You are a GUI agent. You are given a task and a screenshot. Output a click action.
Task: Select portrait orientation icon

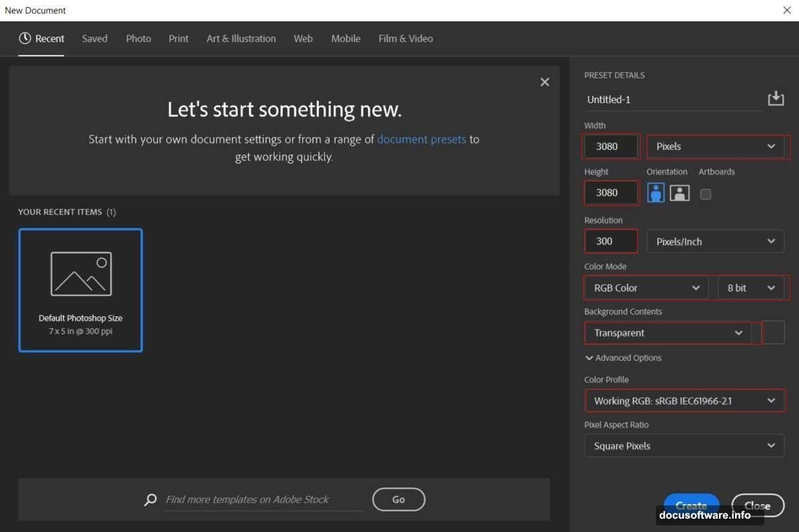click(656, 193)
